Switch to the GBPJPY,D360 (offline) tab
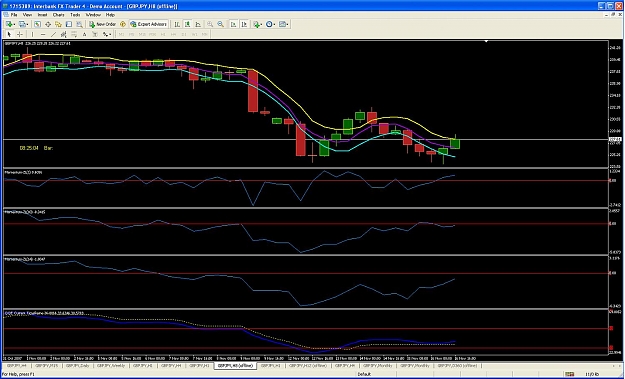 point(457,365)
